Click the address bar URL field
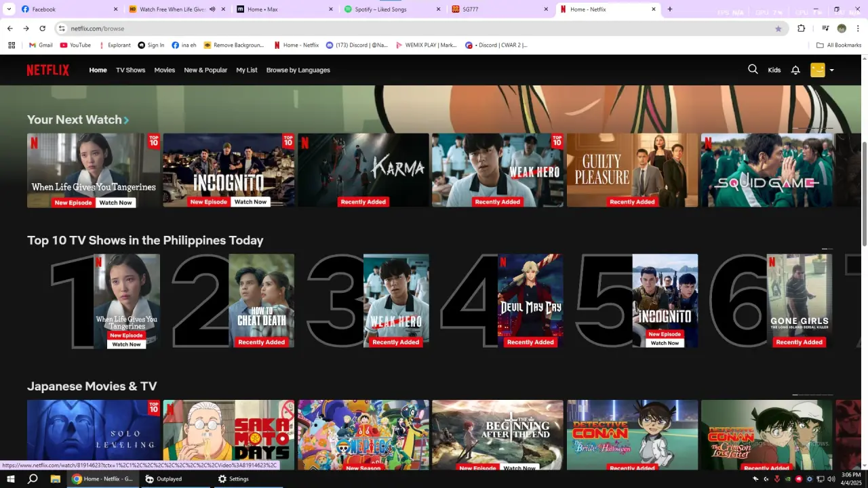 pyautogui.click(x=420, y=28)
